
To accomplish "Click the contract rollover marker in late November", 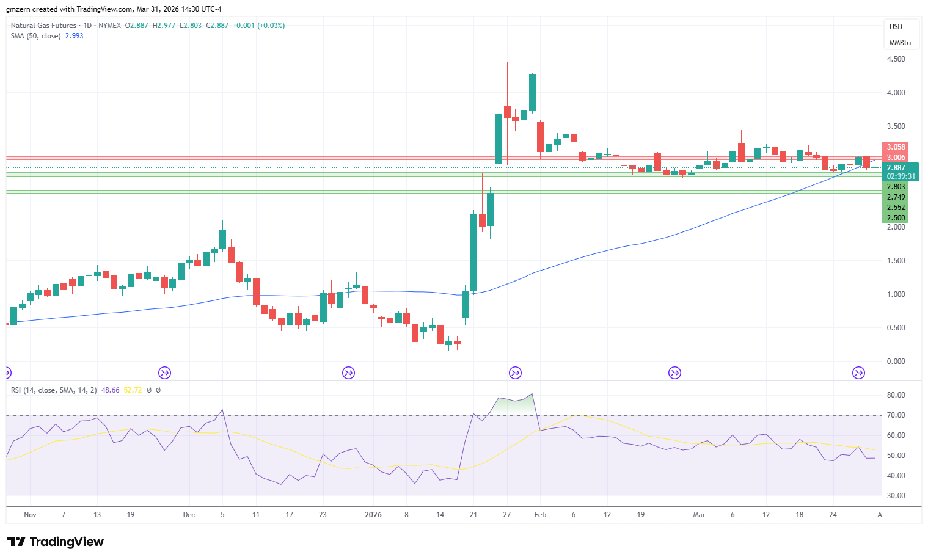I will click(164, 373).
